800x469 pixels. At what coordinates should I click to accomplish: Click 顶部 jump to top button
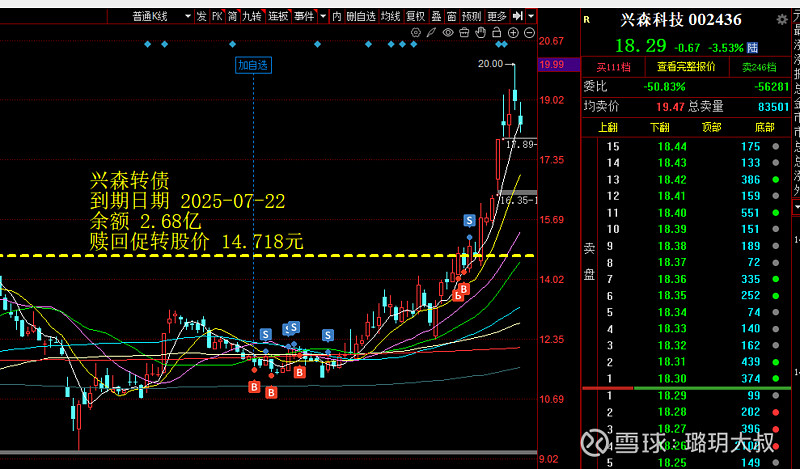pos(712,127)
